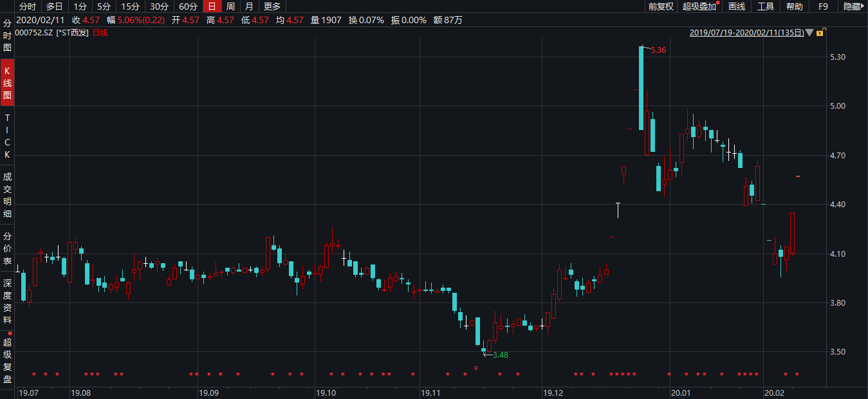The height and width of the screenshot is (399, 868).
Task: Switch to the 分时 tab
Action: pyautogui.click(x=28, y=6)
